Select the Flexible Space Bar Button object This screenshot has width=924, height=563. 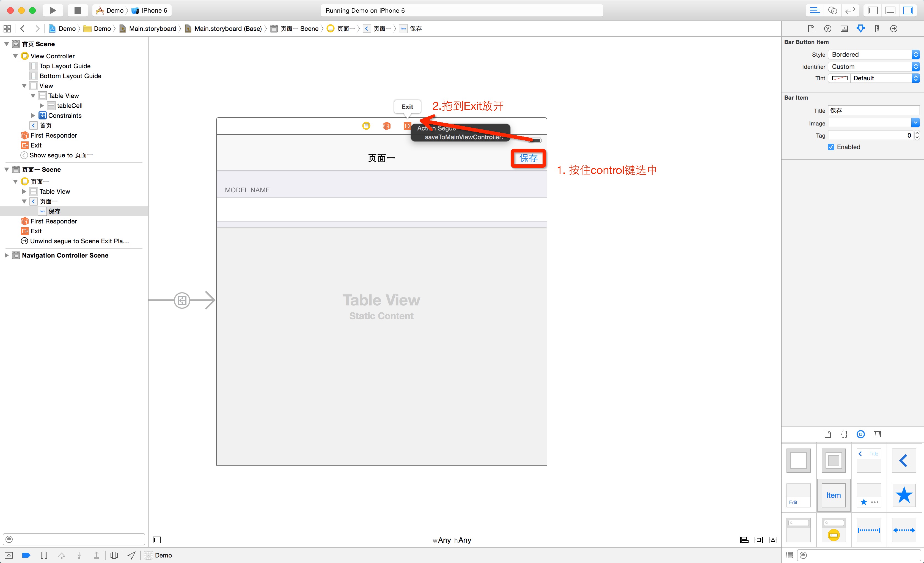pos(904,530)
